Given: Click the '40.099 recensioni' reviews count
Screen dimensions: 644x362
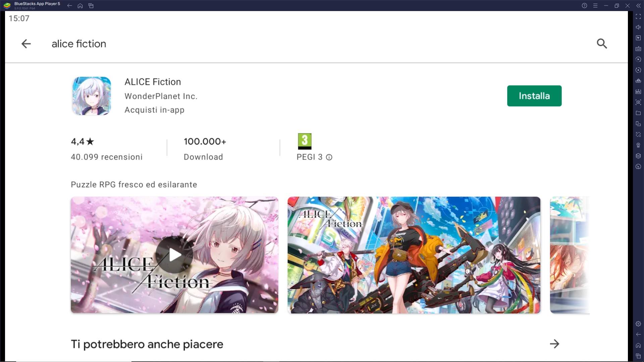Looking at the screenshot, I should coord(107,157).
